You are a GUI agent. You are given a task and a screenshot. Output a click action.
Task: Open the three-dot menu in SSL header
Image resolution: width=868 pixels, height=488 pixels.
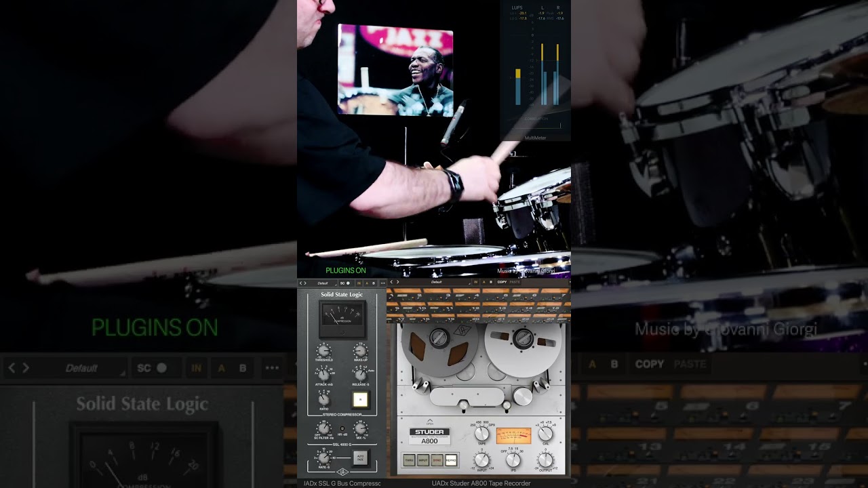click(382, 282)
